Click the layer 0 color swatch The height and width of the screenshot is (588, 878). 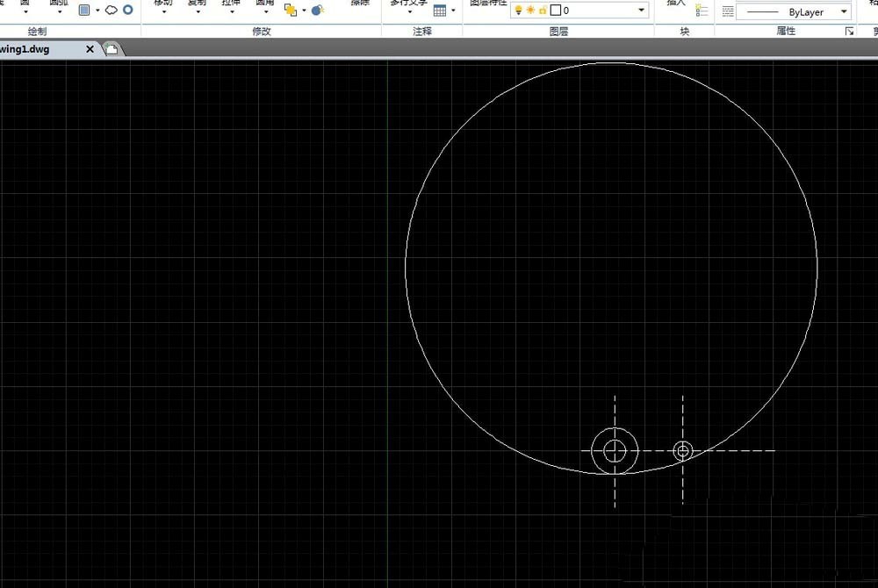(x=555, y=11)
